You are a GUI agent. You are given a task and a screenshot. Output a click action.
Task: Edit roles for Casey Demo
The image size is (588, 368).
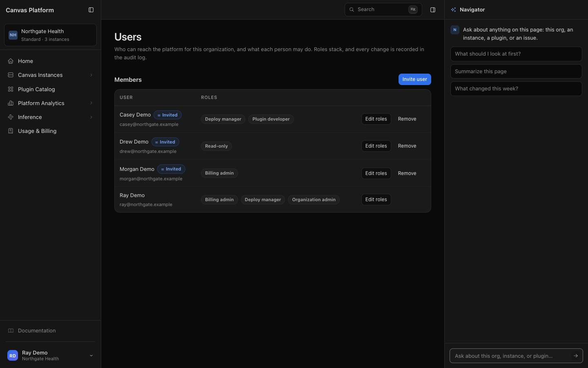(376, 119)
